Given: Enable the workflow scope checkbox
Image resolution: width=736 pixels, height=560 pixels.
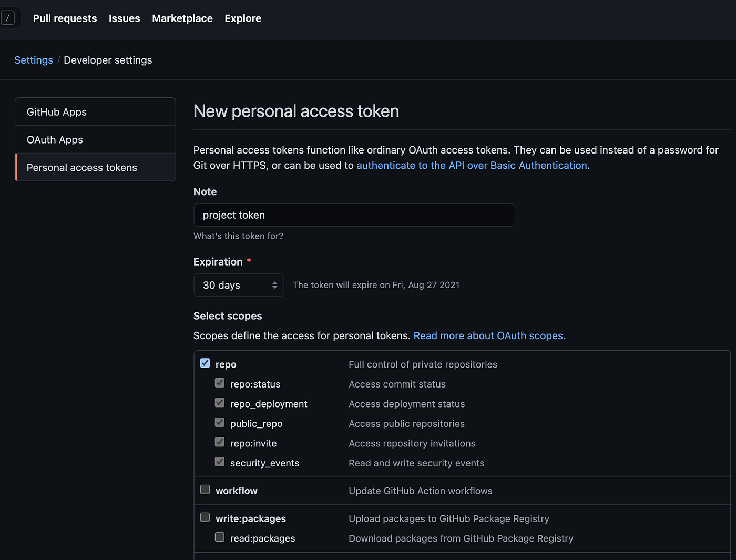Looking at the screenshot, I should click(x=205, y=490).
